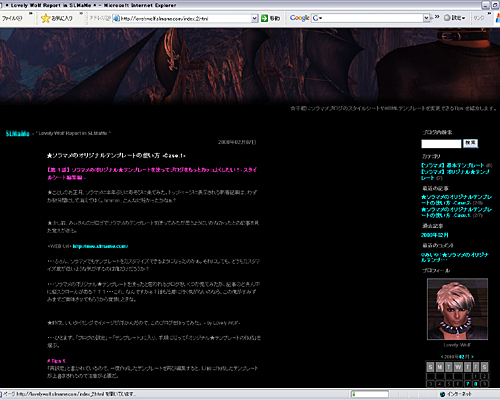This screenshot has width=500, height=400.
Task: Open the WEB Url slmame.com link
Action: pyautogui.click(x=100, y=246)
